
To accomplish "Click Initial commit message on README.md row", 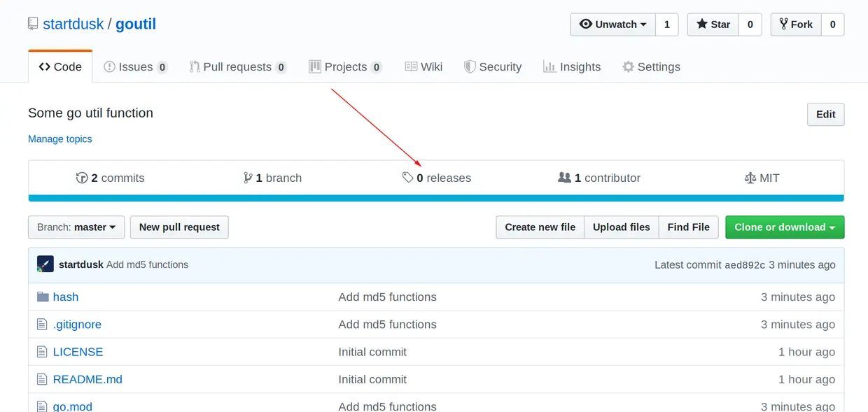I will (x=372, y=380).
